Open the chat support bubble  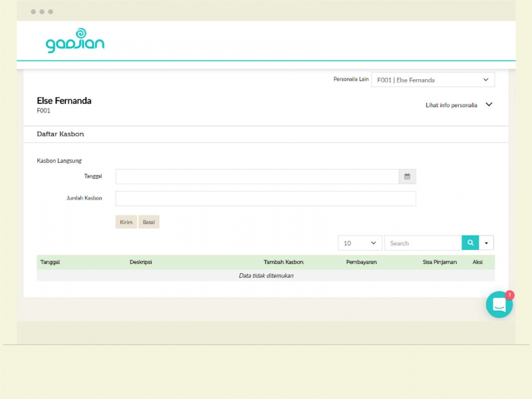499,305
